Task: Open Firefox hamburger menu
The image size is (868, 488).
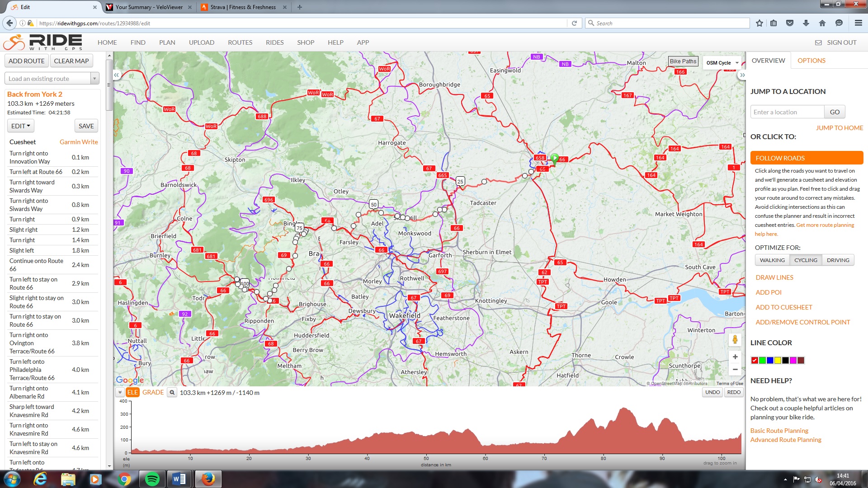Action: tap(858, 23)
